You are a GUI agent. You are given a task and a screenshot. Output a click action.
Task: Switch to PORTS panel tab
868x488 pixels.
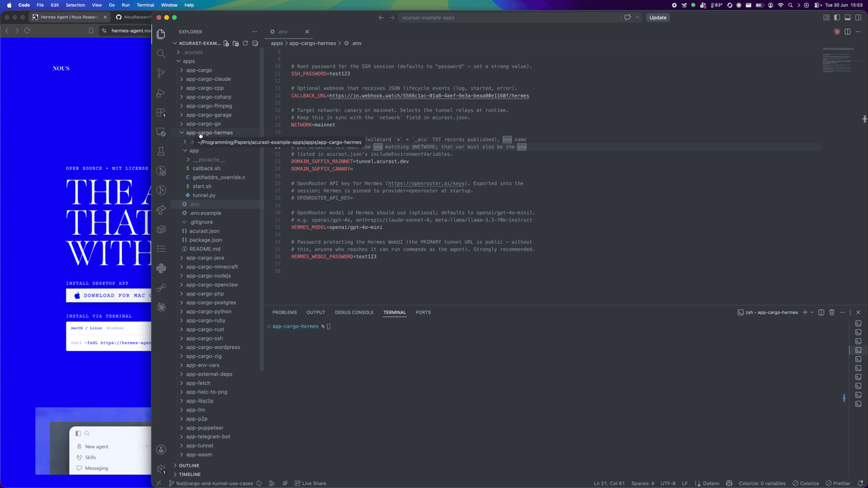pyautogui.click(x=423, y=312)
